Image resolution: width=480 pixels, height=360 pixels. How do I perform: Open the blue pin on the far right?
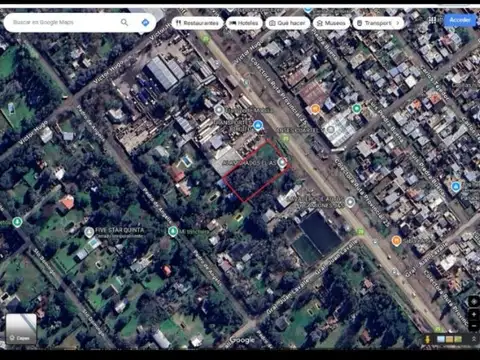click(456, 186)
